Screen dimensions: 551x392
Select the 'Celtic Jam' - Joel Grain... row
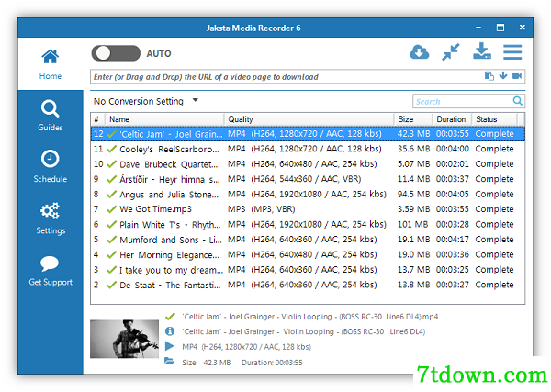308,134
